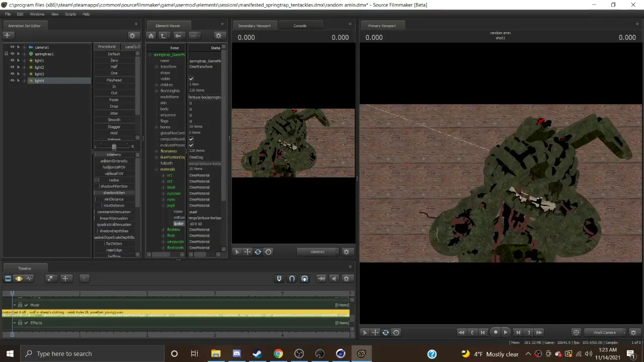Viewport: 644px width, 362px height.
Task: Jump to the last frame
Action: point(539,332)
